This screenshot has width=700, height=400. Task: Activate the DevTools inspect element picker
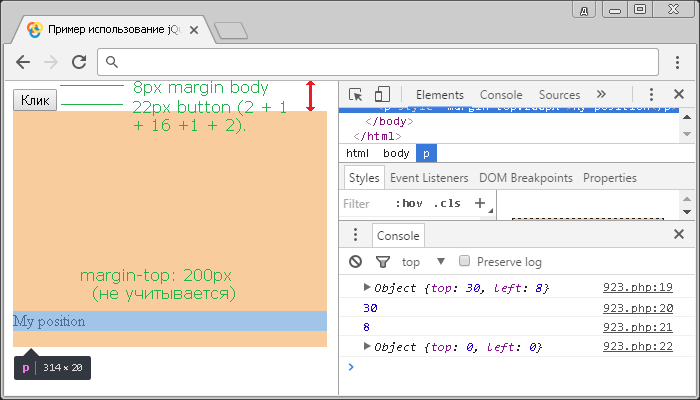[356, 95]
